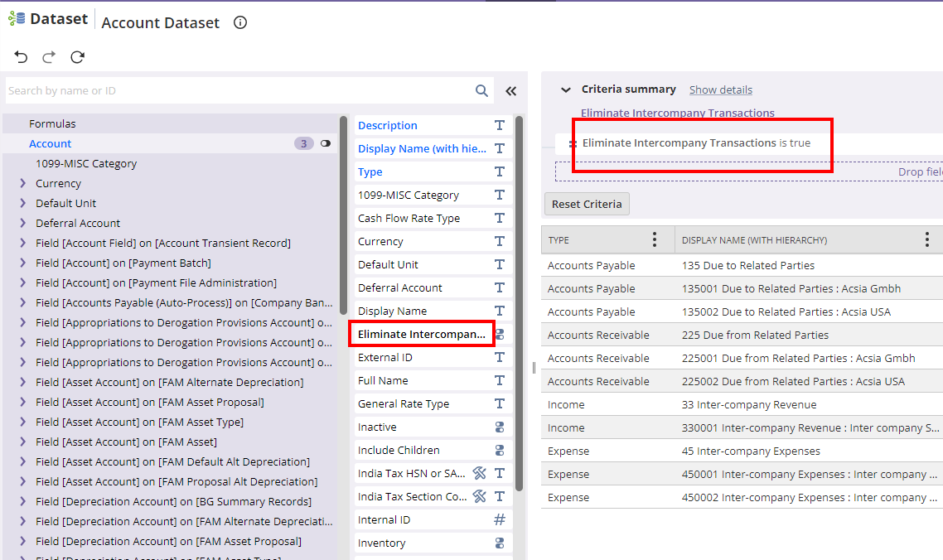The width and height of the screenshot is (943, 560).
Task: Collapse the Criteria summary section
Action: [x=566, y=89]
